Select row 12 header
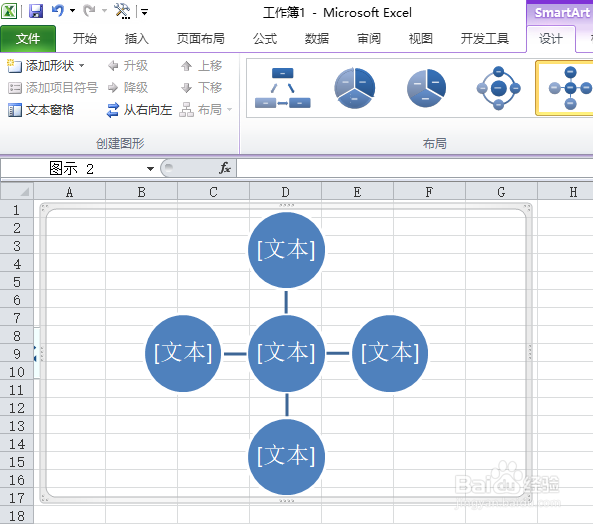Image resolution: width=593 pixels, height=524 pixels. (x=17, y=408)
